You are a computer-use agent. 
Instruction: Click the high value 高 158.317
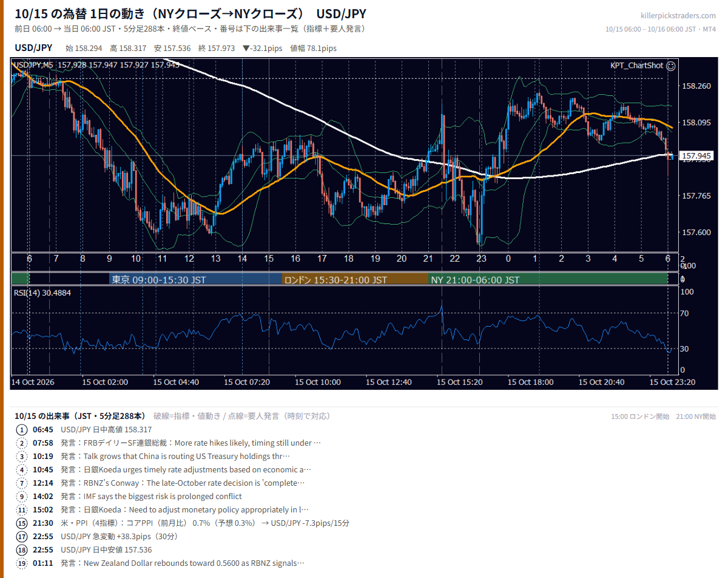coord(128,48)
